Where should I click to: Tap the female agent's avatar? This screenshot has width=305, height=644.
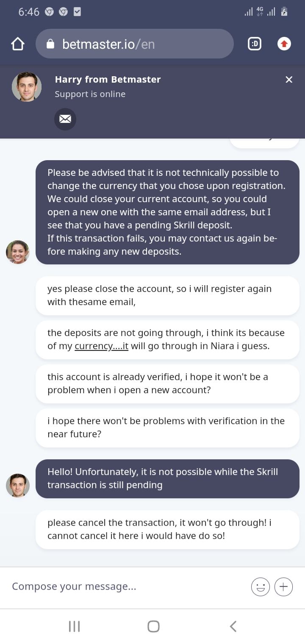coord(18,252)
